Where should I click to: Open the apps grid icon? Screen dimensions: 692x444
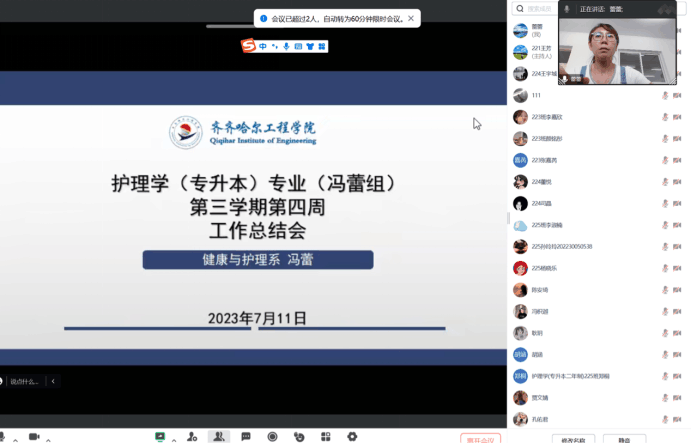tap(325, 437)
